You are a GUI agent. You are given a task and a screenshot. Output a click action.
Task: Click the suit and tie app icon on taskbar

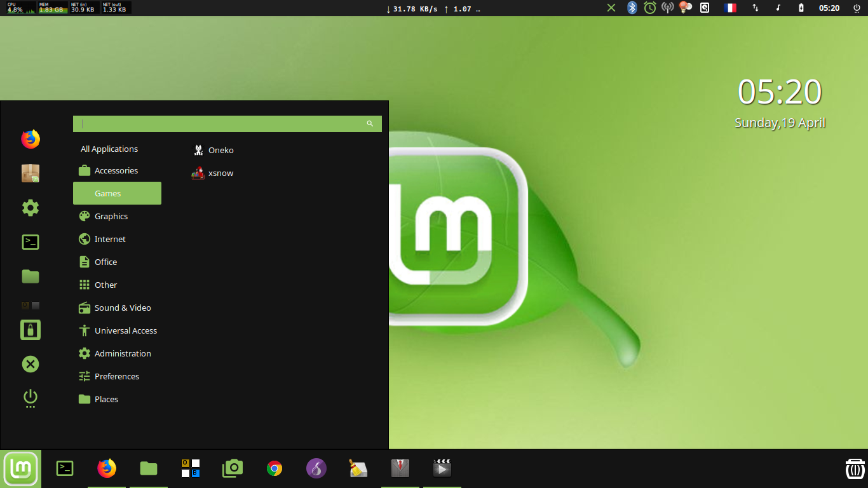[x=400, y=468]
